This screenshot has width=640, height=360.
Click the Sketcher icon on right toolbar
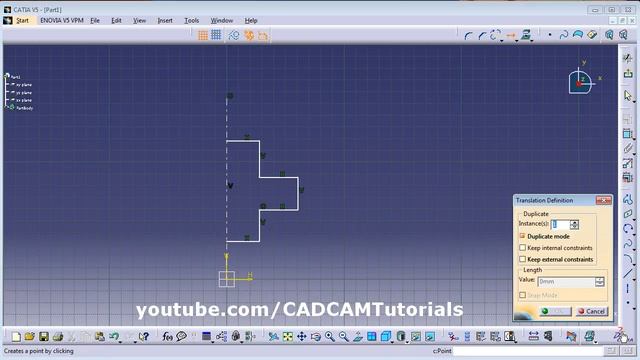coord(628,58)
